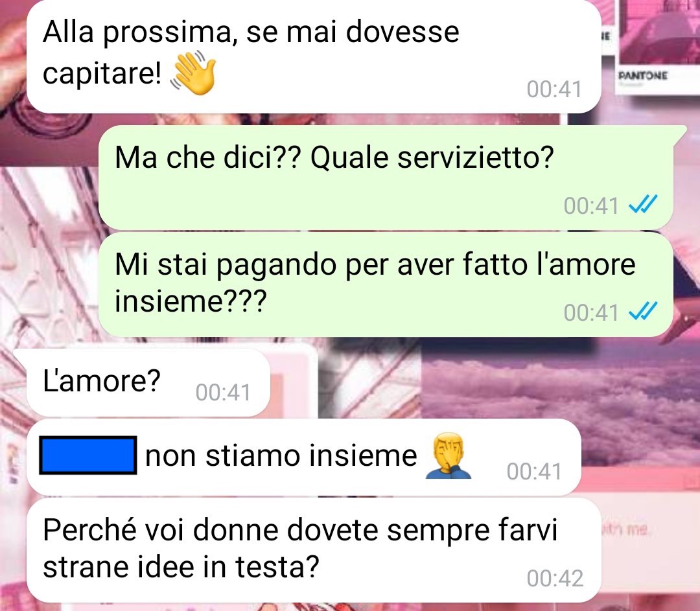Tap the waving hand emoji

coord(193,73)
